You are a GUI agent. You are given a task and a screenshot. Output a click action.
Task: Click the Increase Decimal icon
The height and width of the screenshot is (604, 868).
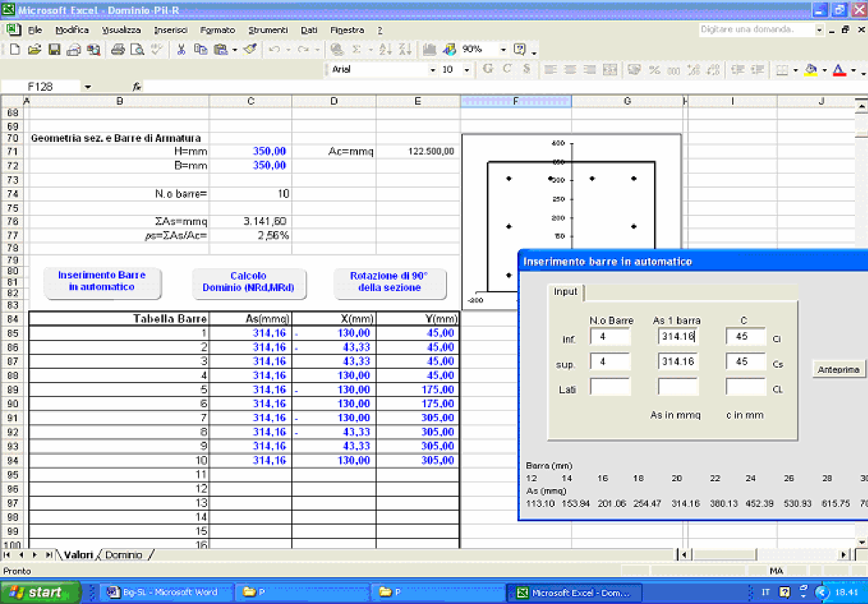[694, 70]
